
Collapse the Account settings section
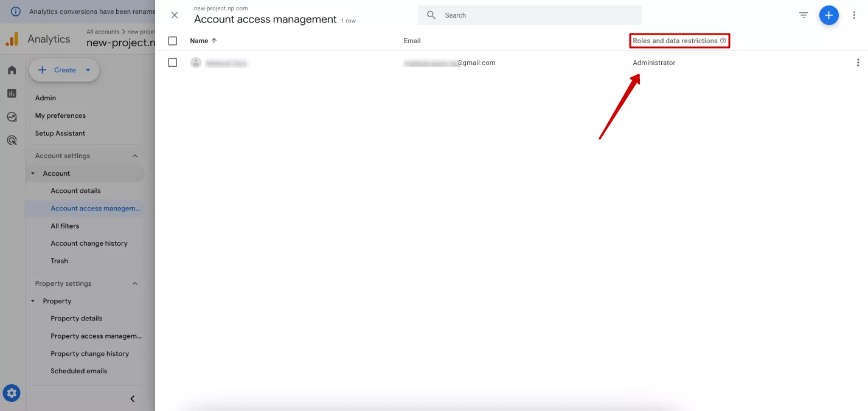point(135,156)
